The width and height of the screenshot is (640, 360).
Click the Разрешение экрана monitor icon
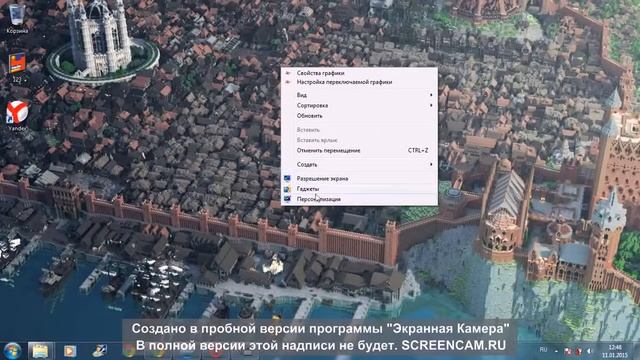(288, 178)
